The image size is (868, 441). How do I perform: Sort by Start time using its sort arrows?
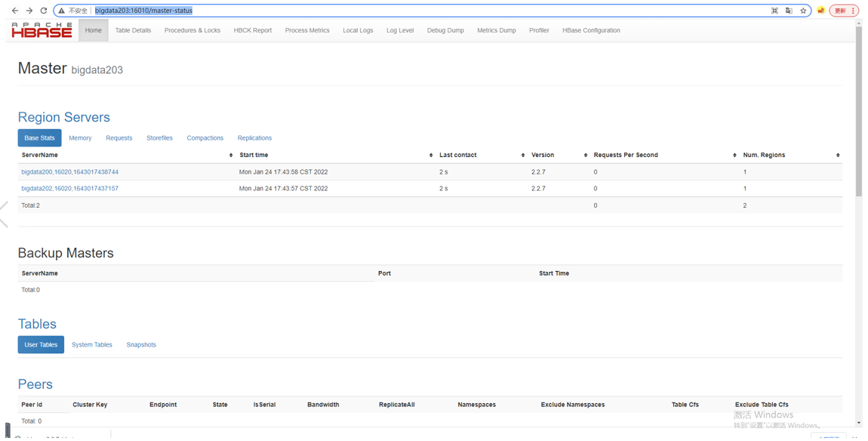click(431, 155)
